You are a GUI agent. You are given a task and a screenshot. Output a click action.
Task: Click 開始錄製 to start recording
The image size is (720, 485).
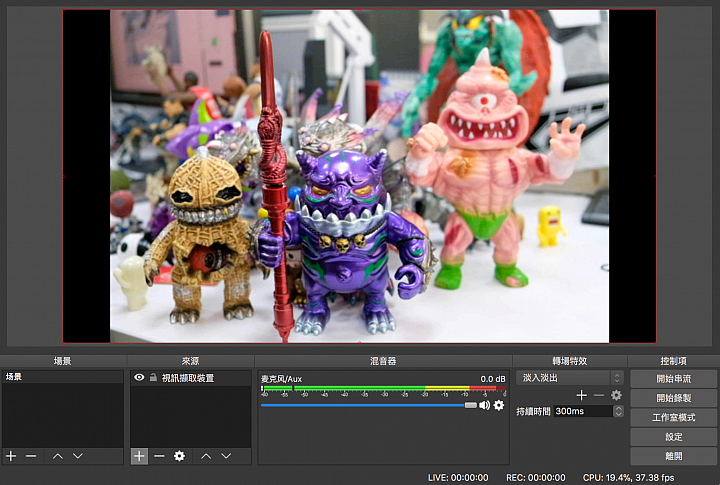click(x=673, y=398)
